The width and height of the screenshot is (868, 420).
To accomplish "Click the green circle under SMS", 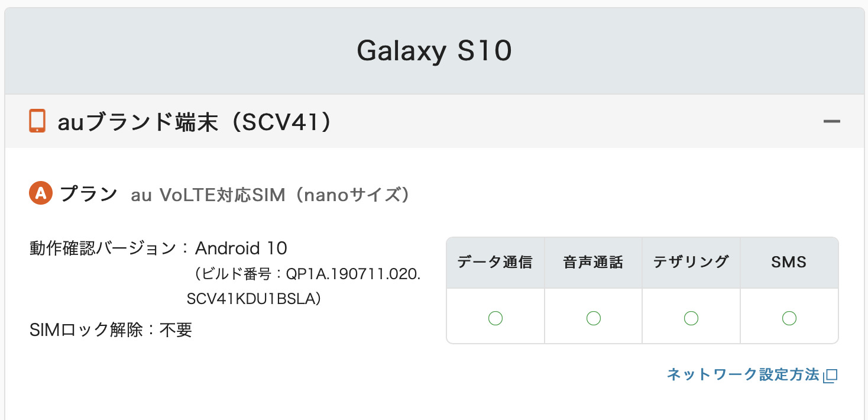I will coord(789,318).
